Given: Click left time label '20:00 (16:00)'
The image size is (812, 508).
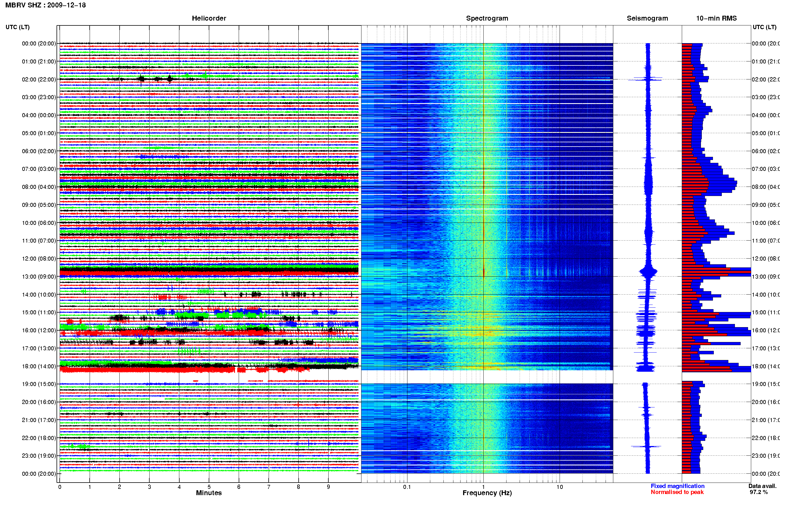Looking at the screenshot, I should [x=39, y=402].
